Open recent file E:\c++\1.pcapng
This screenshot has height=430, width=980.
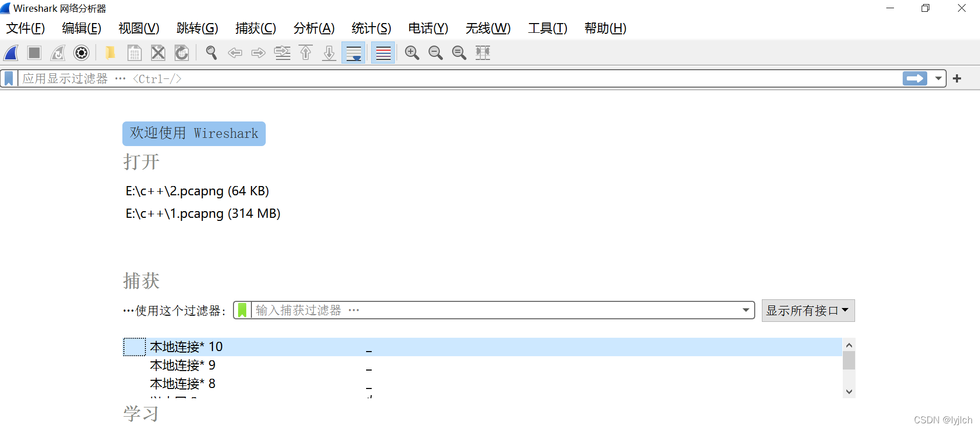[x=203, y=214]
